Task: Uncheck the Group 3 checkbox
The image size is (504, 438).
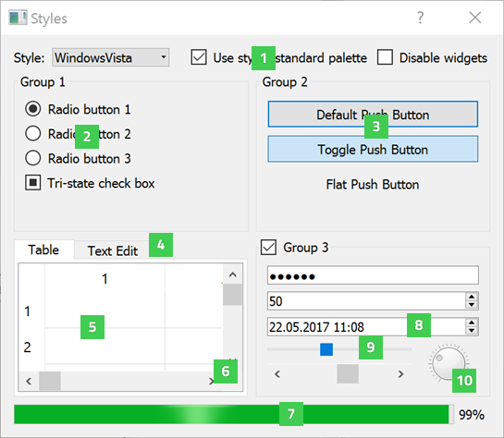Action: 268,248
